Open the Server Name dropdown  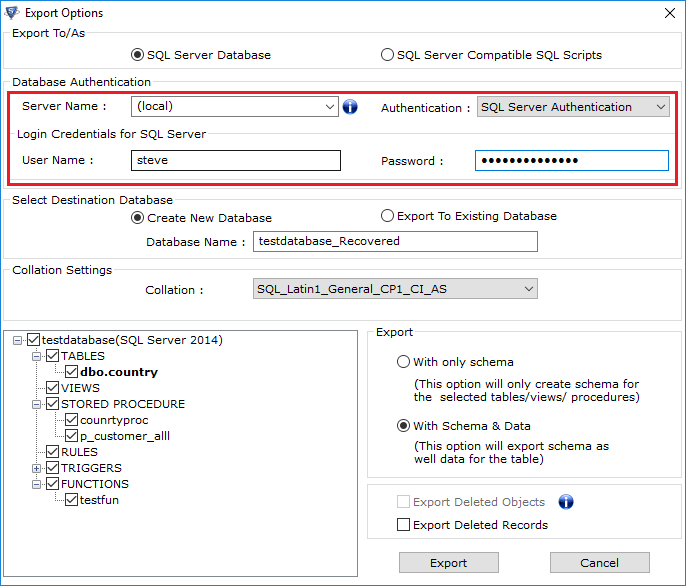330,107
